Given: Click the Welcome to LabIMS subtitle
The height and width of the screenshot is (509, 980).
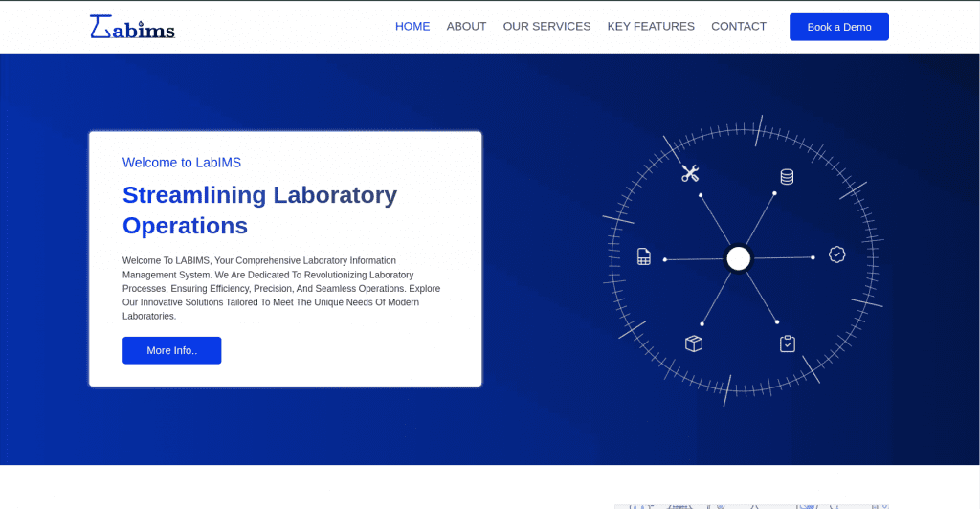Looking at the screenshot, I should (x=182, y=163).
